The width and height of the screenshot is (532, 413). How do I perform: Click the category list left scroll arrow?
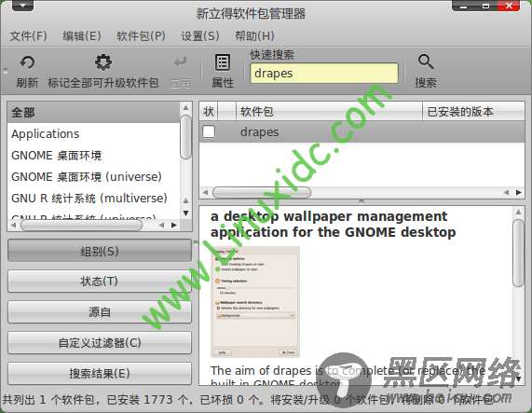click(x=13, y=225)
